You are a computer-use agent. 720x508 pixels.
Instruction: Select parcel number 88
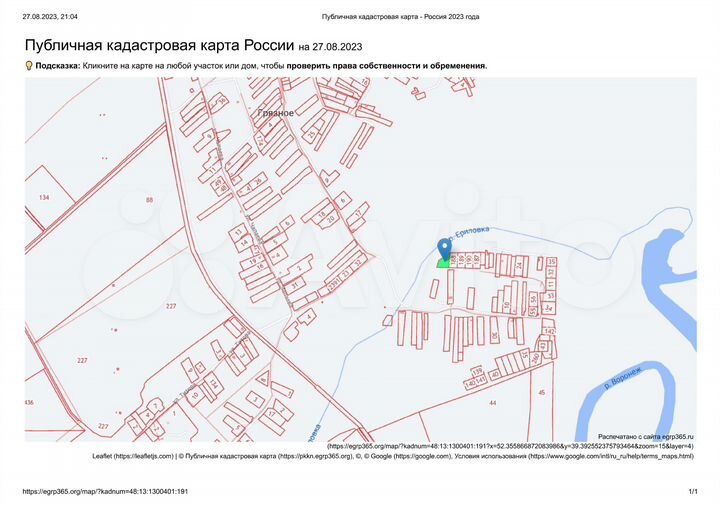149,200
